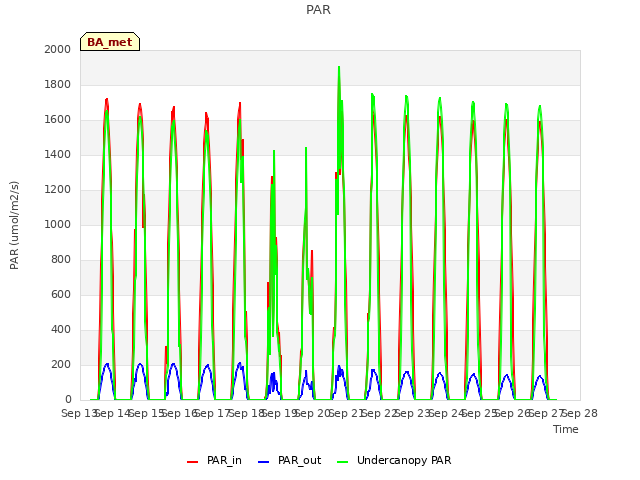Screen dimensions: 640x480
Task: Click the PAR chart title
Action: (318, 9)
